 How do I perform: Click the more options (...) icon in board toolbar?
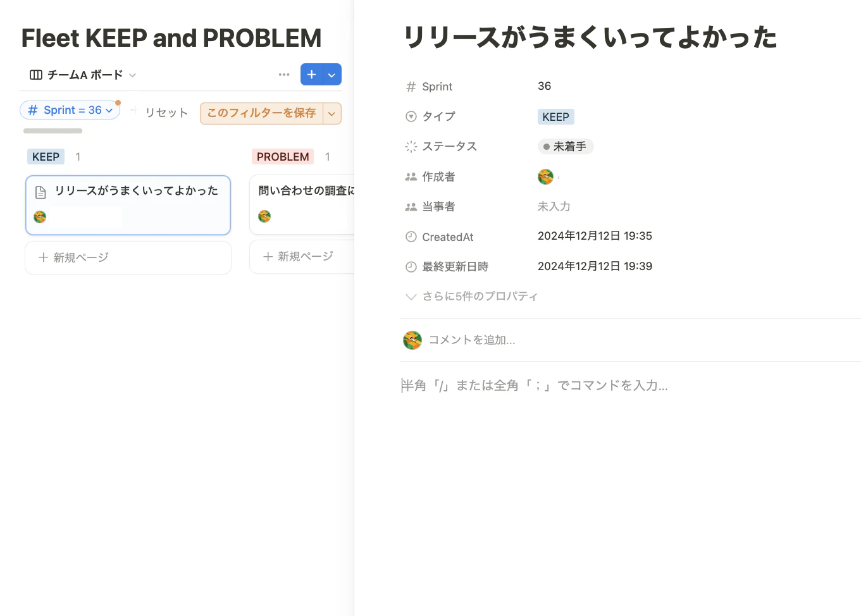(x=283, y=75)
